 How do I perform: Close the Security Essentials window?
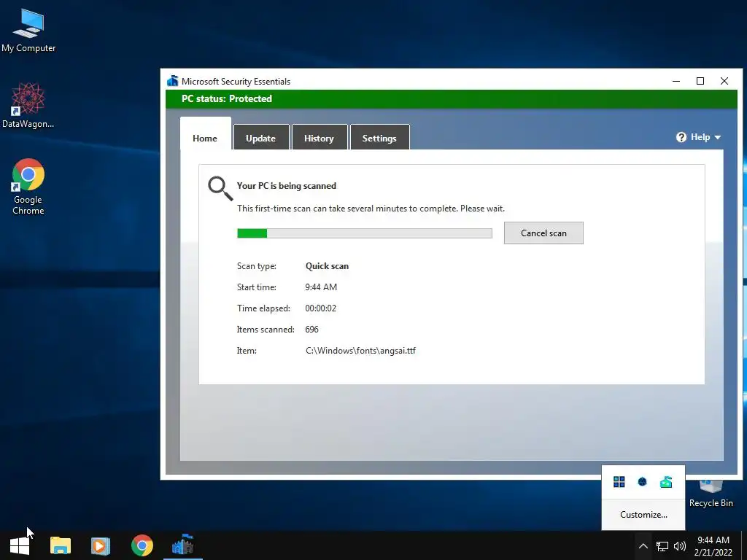724,81
